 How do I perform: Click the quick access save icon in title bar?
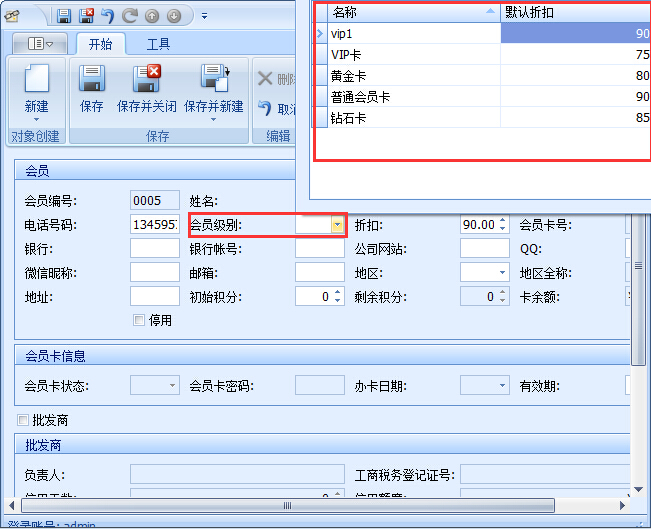64,16
